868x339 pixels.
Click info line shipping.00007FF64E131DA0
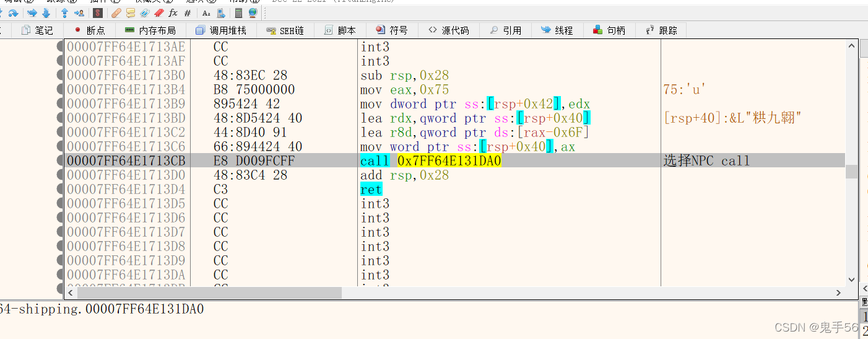[102, 309]
